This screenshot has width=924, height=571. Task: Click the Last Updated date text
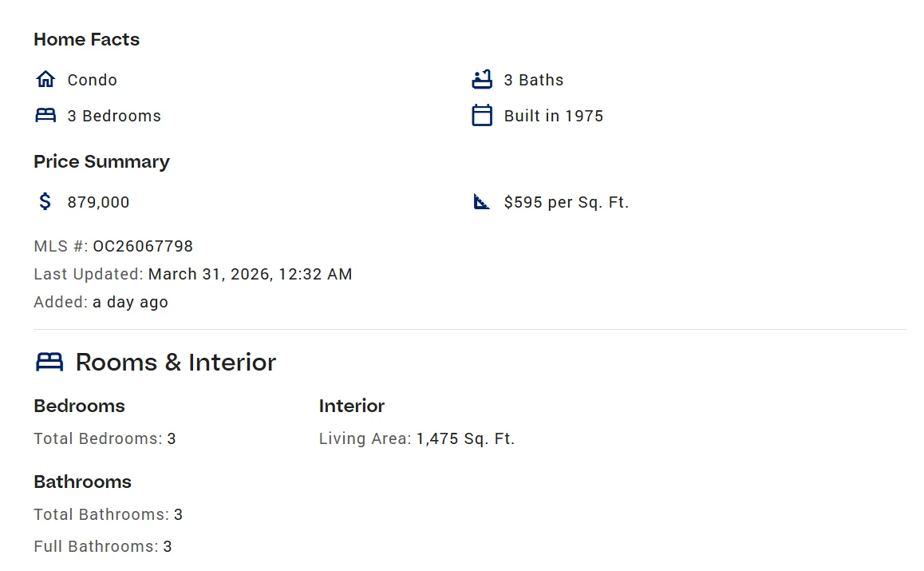coord(250,274)
